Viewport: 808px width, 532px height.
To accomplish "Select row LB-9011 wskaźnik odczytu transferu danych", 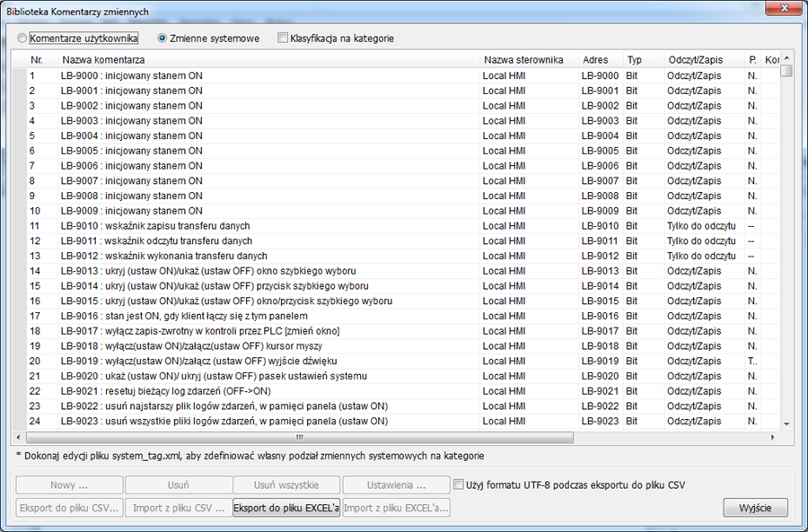I will pos(395,241).
